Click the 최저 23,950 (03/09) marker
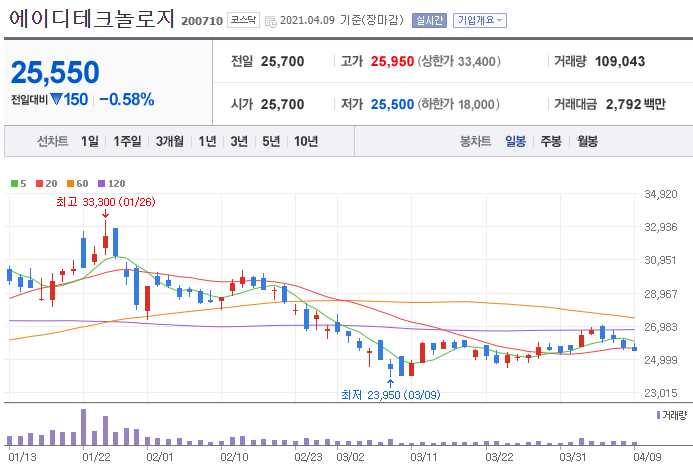Viewport: 693px width, 471px height. pyautogui.click(x=390, y=395)
